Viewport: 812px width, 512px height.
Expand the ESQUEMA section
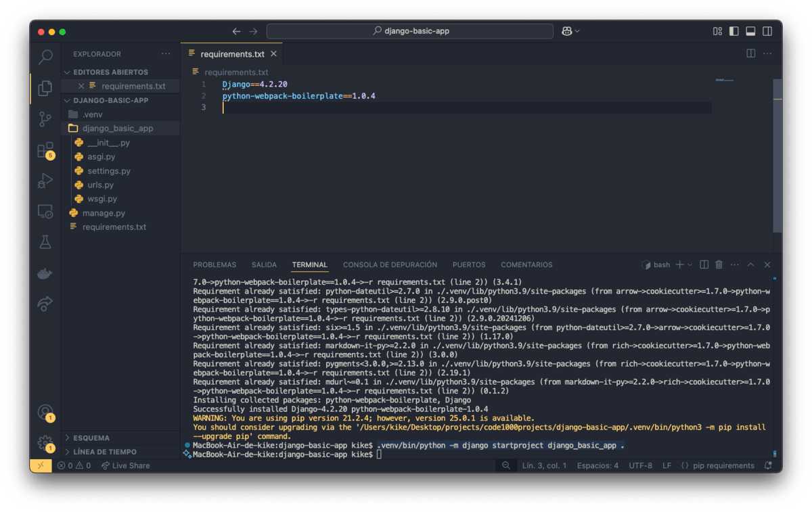[x=120, y=438]
